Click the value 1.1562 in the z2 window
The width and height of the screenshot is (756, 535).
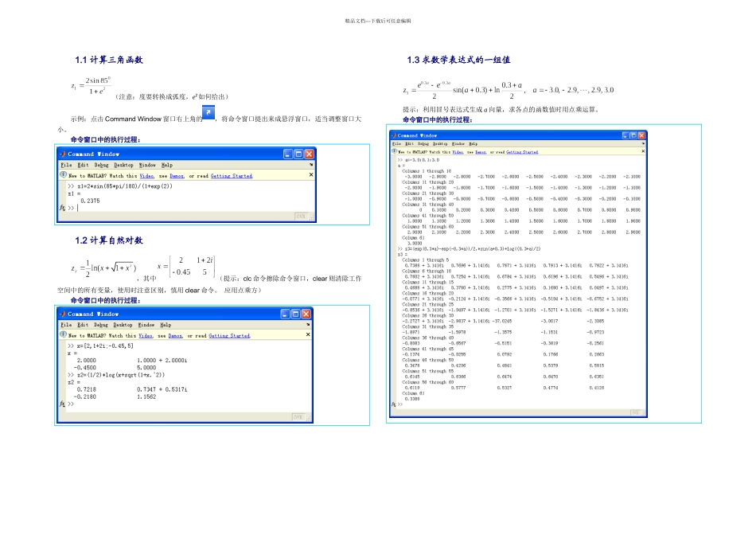pos(146,396)
